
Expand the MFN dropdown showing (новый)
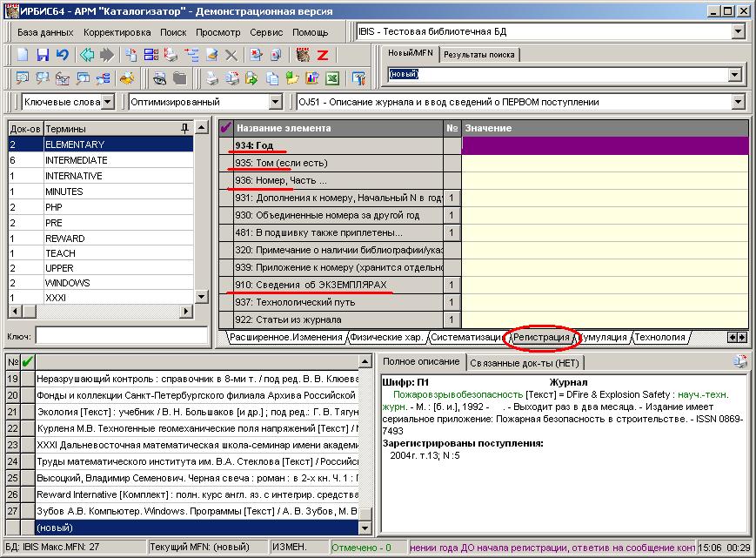[x=734, y=74]
